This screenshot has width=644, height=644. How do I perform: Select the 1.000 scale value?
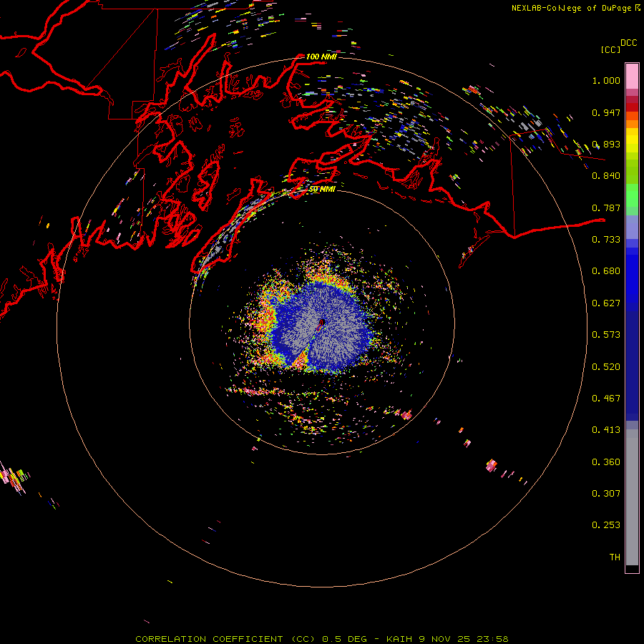606,80
